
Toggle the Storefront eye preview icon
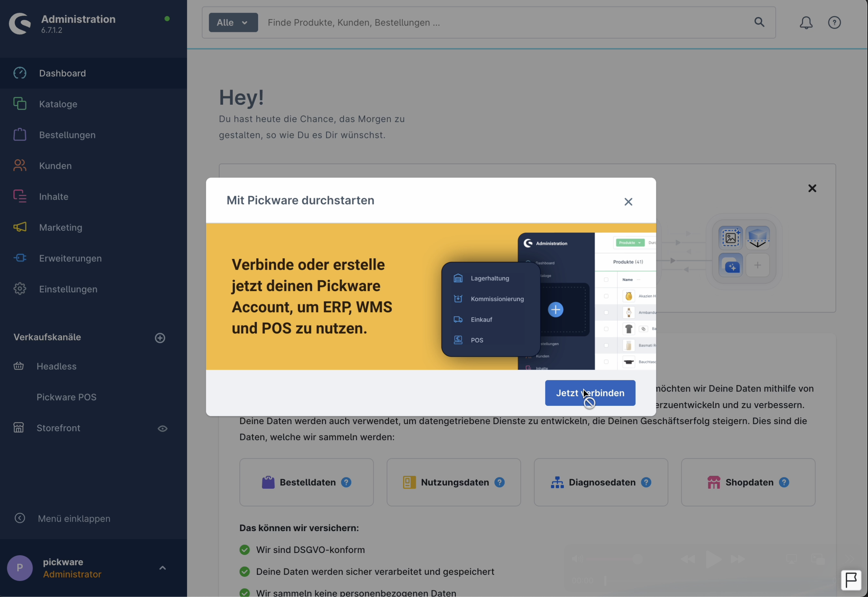(x=163, y=429)
